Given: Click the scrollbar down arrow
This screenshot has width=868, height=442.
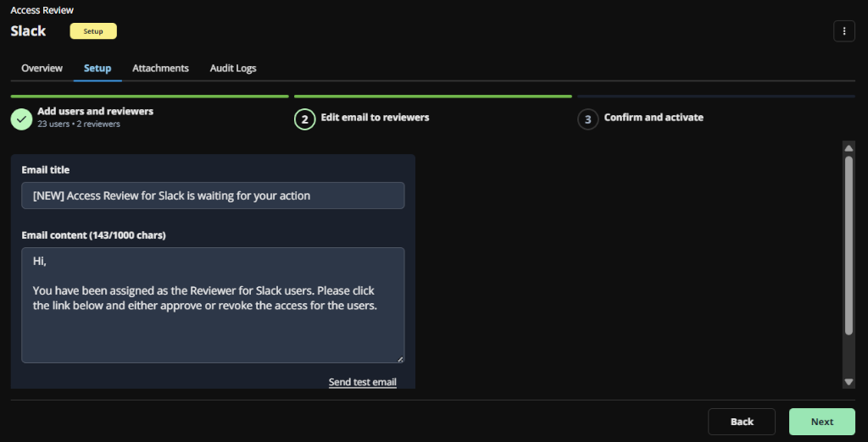Looking at the screenshot, I should pyautogui.click(x=849, y=382).
